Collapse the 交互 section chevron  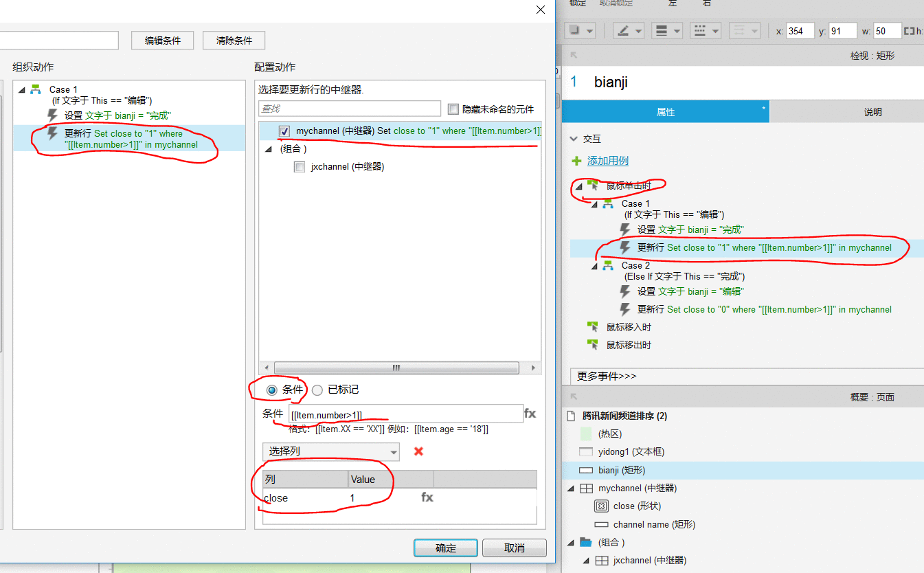[574, 139]
